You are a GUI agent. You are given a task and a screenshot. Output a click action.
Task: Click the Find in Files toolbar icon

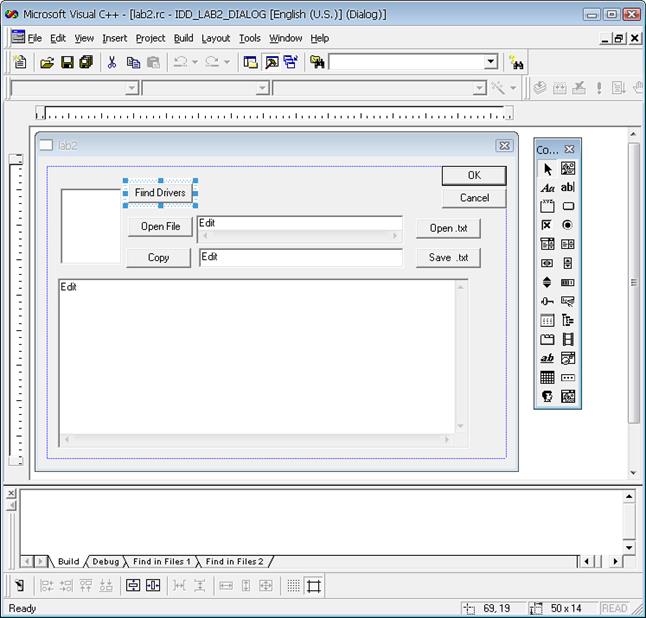[317, 62]
